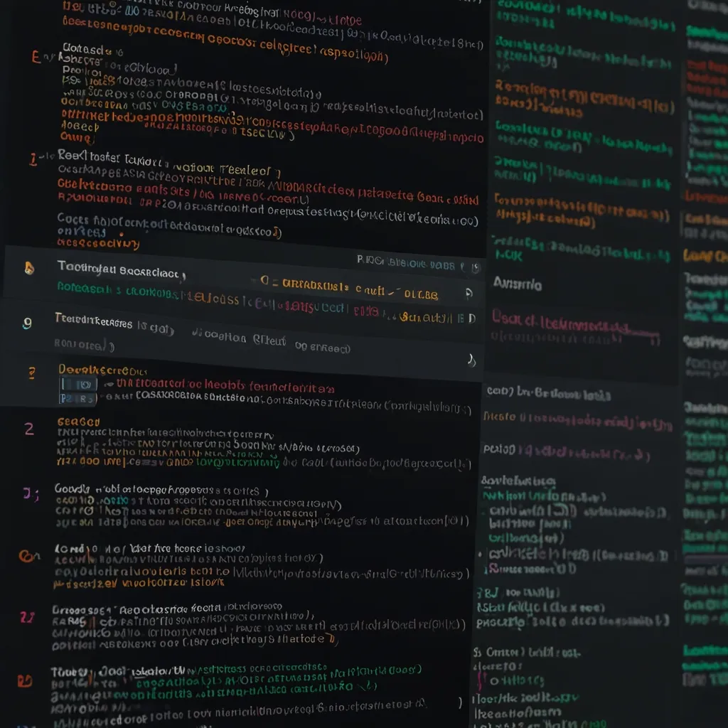Click the orange swirl icon in the left gutter
Viewport: 728px width, 728px height.
27,556
